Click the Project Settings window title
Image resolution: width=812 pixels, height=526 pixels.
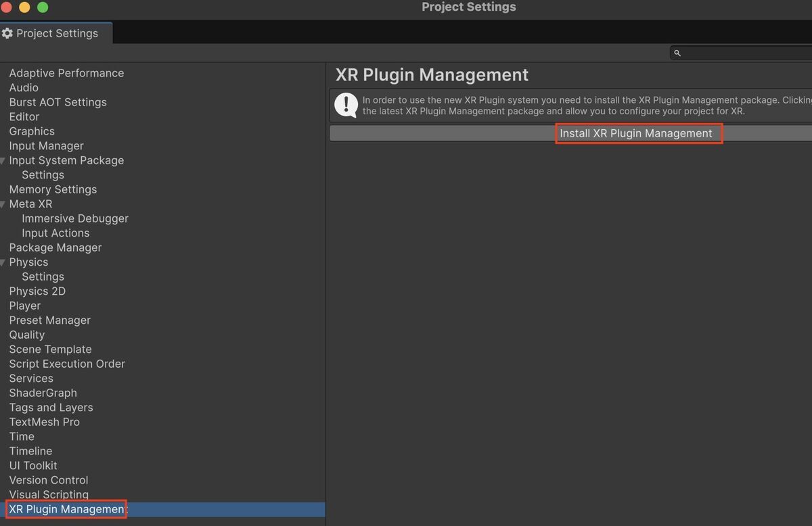[469, 7]
